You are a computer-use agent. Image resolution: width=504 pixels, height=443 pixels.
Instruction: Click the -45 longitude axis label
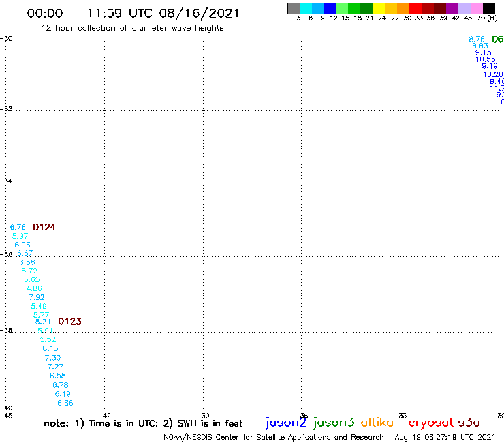point(6,416)
